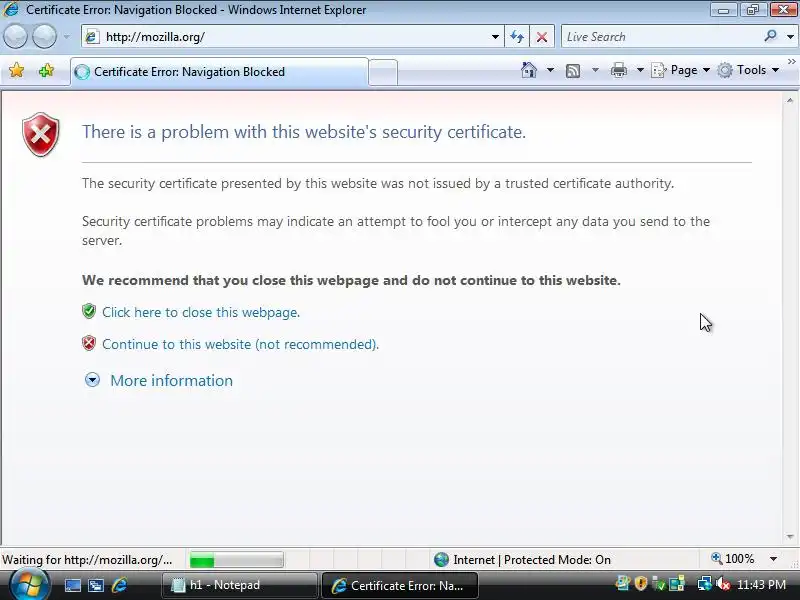
Task: Open recent pages dropdown next to Forward
Action: click(66, 37)
